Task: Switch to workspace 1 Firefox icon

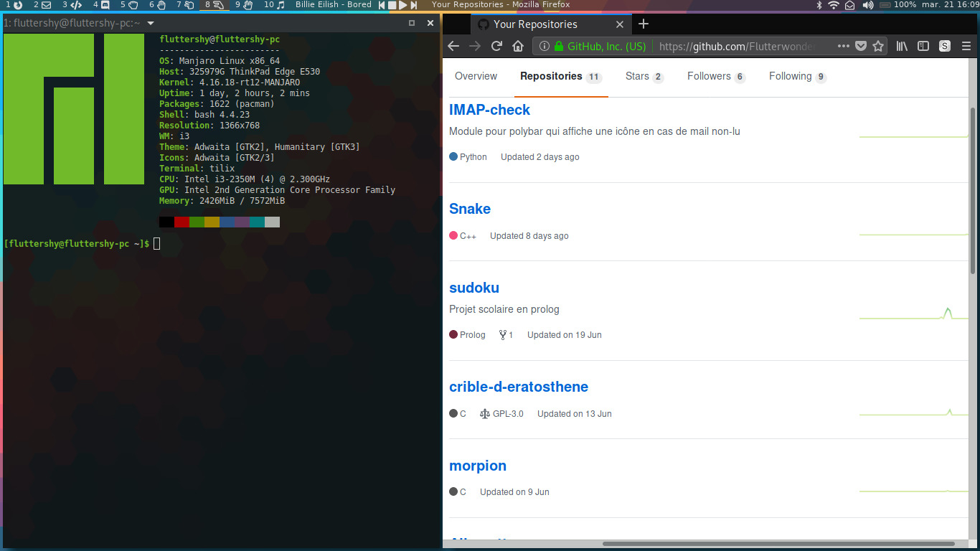Action: (14, 5)
